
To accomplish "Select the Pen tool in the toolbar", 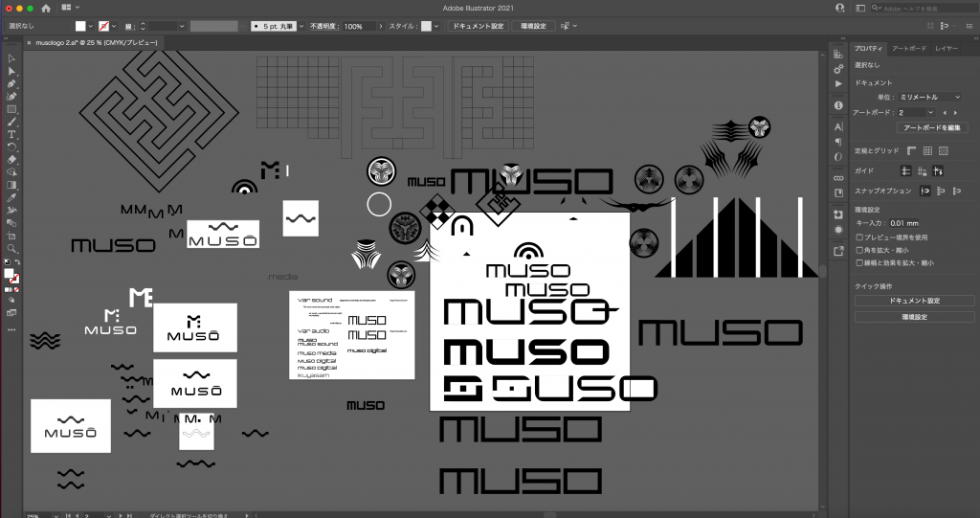I will (11, 84).
